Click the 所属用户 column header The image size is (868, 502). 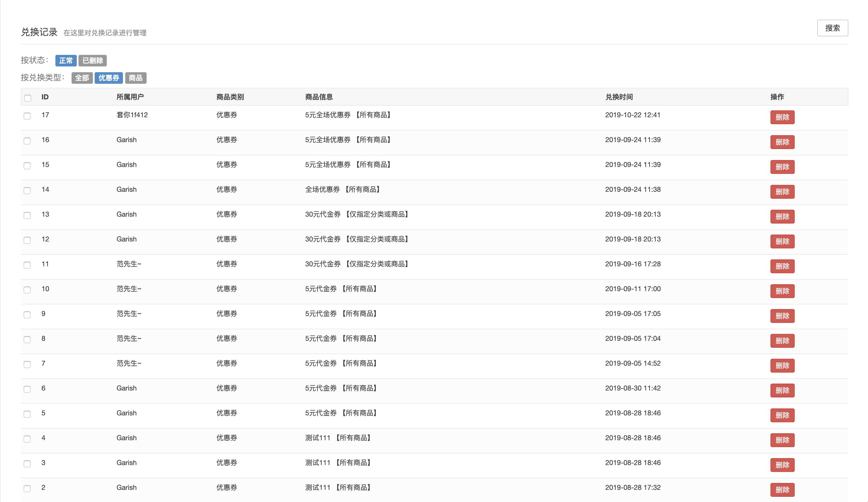point(130,97)
